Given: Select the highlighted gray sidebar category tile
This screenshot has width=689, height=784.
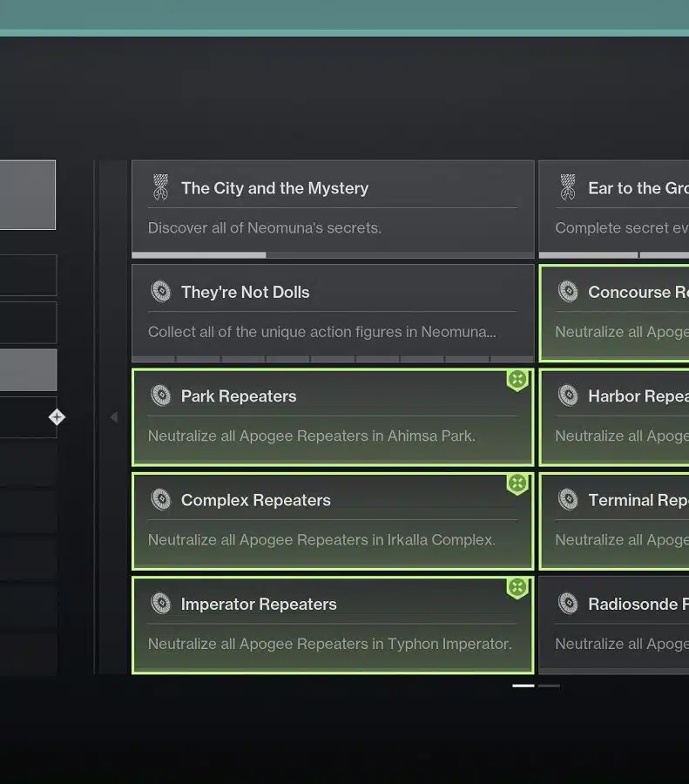Looking at the screenshot, I should (29, 370).
